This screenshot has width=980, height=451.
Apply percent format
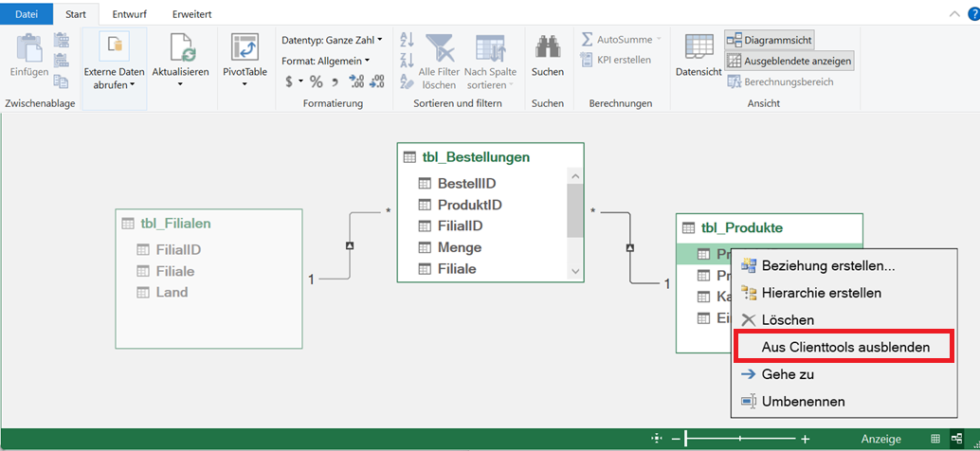(x=317, y=81)
